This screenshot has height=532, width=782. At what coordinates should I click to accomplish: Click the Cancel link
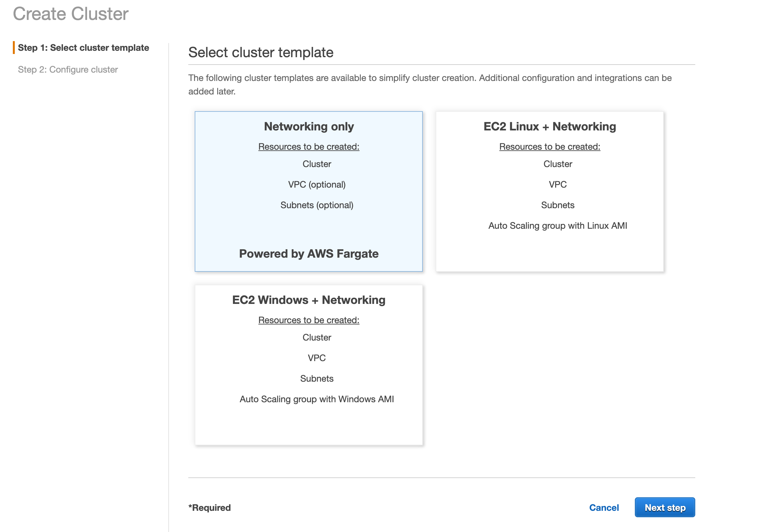(604, 508)
